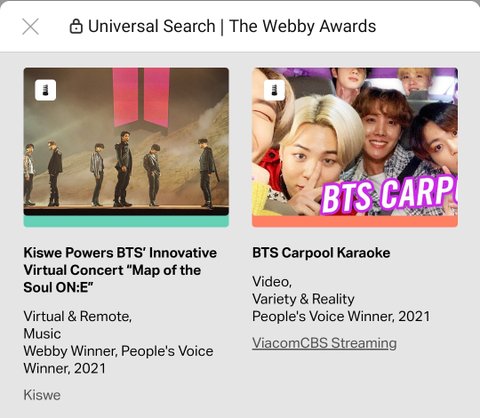This screenshot has width=480, height=418.
Task: Click the Video category label
Action: tap(272, 282)
